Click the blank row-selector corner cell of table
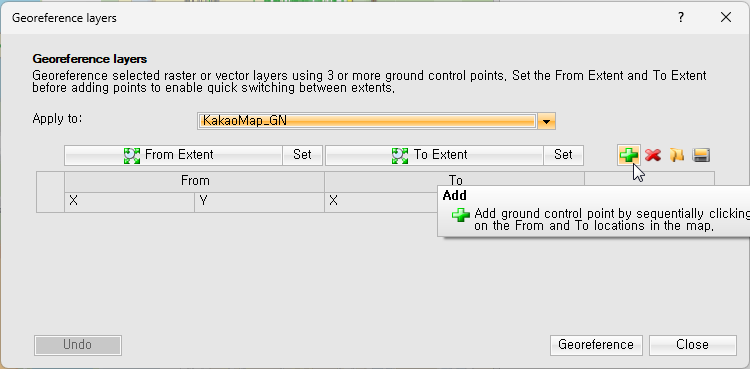 [x=50, y=192]
